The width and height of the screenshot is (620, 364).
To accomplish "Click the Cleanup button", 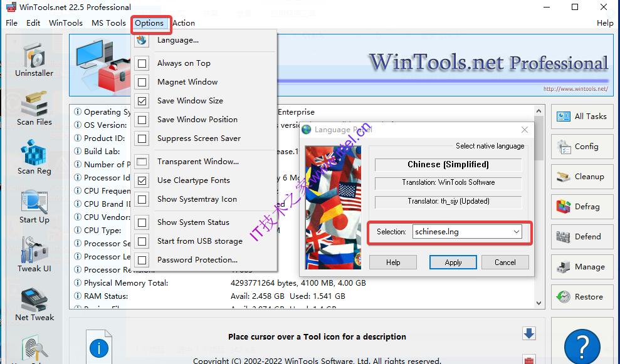I will pos(582,177).
